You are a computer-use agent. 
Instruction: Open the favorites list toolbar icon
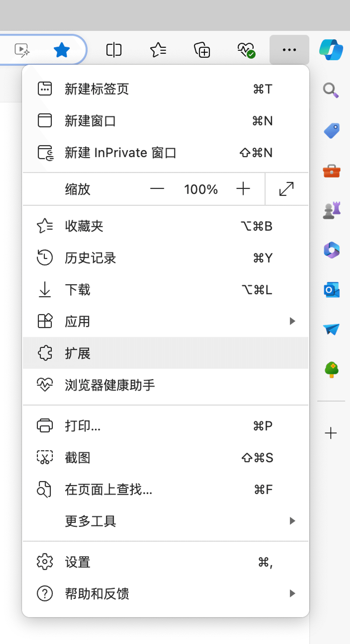tap(158, 50)
